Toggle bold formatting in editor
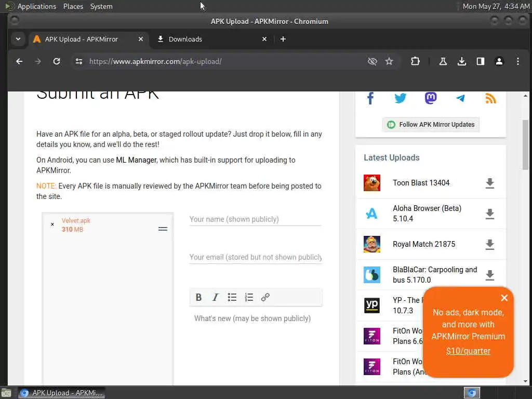 pyautogui.click(x=198, y=298)
